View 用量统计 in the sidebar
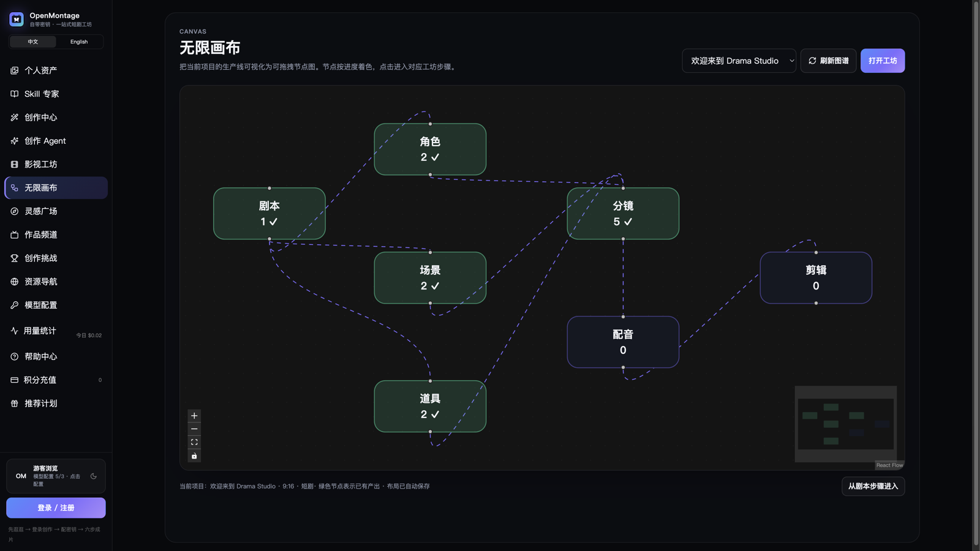 point(56,331)
